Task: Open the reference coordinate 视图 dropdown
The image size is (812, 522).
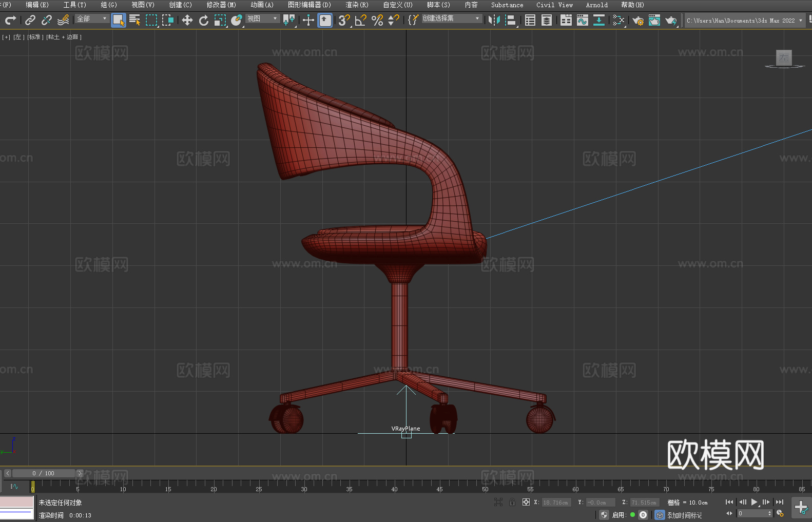Action: coord(262,18)
